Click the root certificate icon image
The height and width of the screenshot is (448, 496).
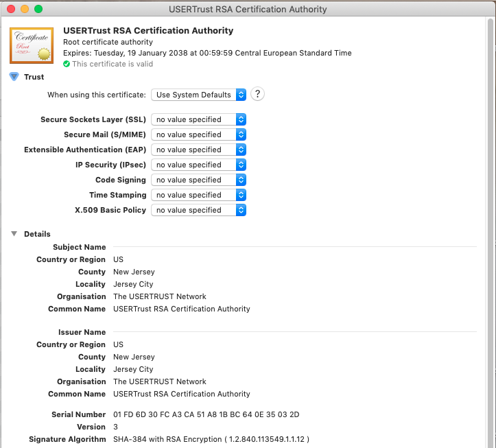point(32,45)
